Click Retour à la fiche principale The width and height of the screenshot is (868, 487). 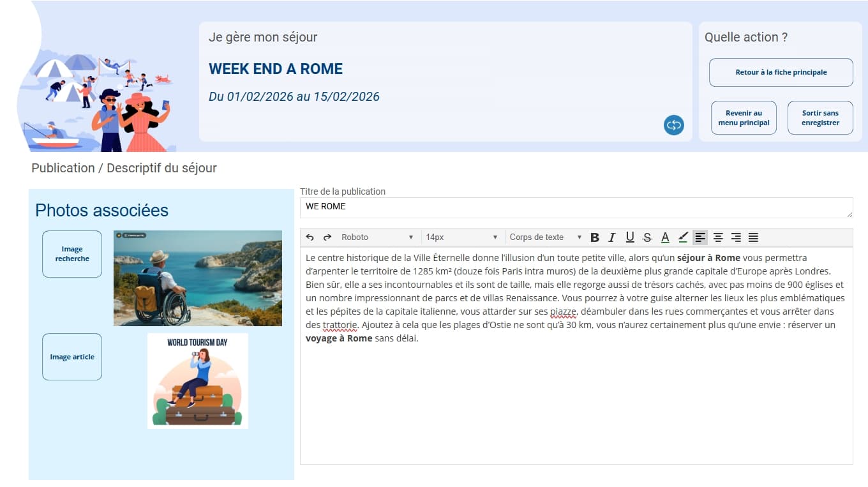(781, 72)
